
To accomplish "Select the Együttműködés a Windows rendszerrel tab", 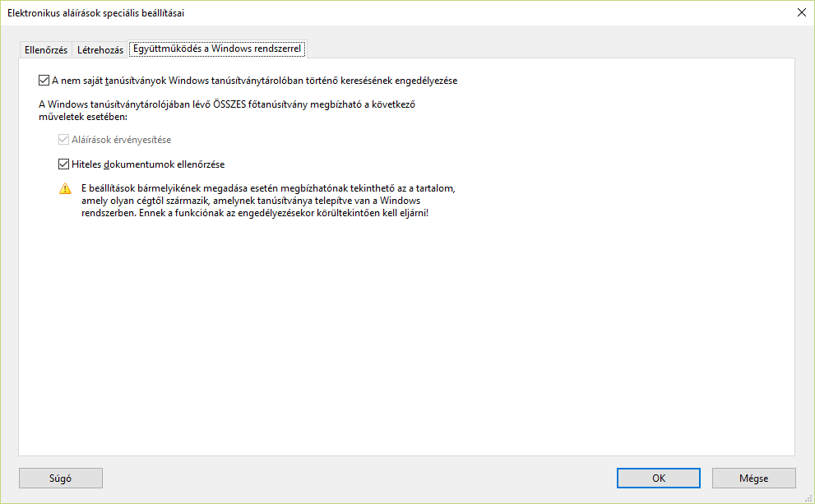I will point(217,49).
